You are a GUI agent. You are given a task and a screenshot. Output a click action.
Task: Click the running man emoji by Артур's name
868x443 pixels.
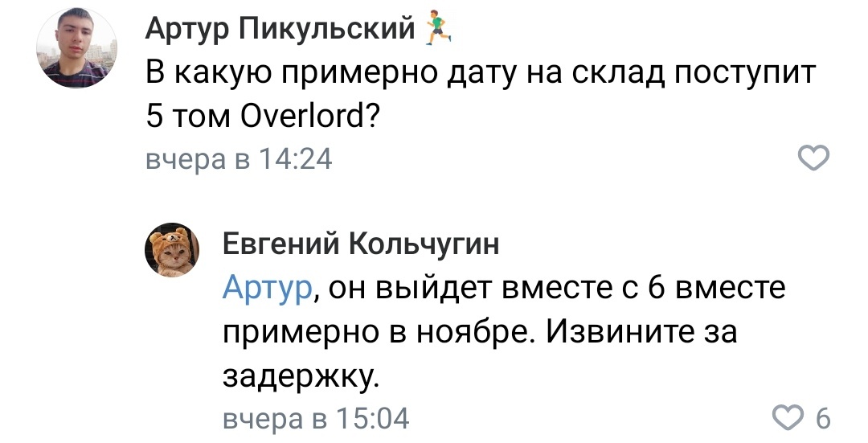click(x=437, y=29)
